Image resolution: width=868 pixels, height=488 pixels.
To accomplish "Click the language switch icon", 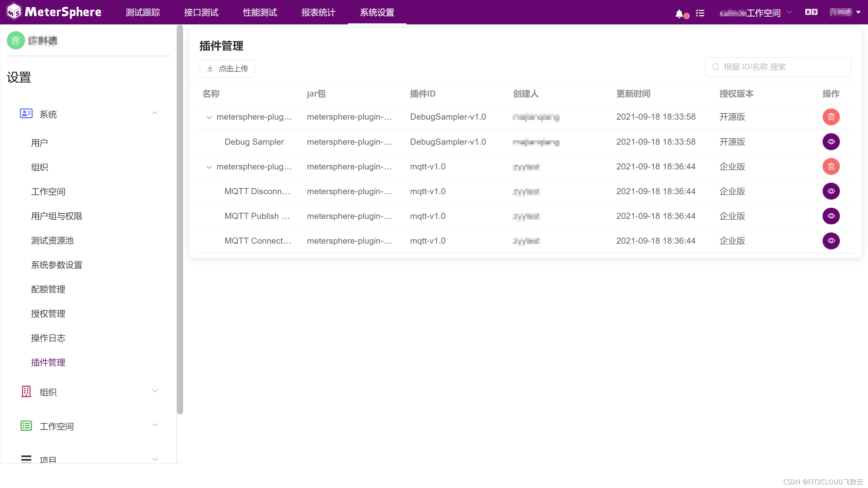I will [811, 12].
